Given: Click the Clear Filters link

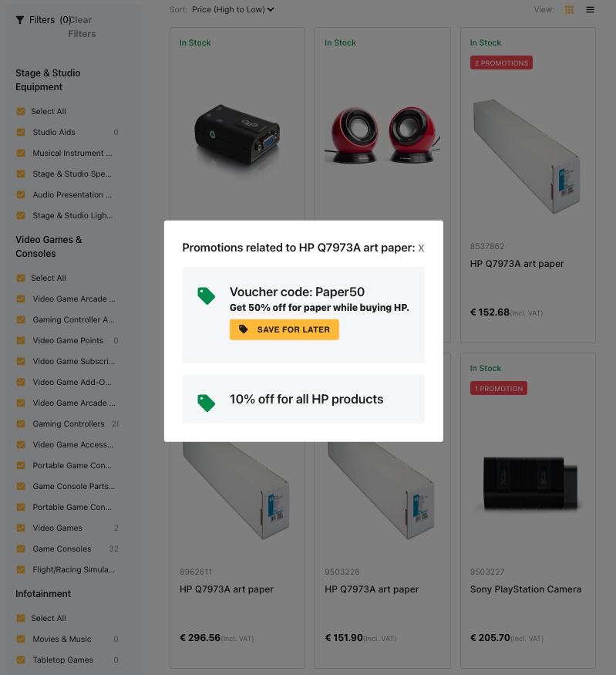Looking at the screenshot, I should [x=82, y=27].
